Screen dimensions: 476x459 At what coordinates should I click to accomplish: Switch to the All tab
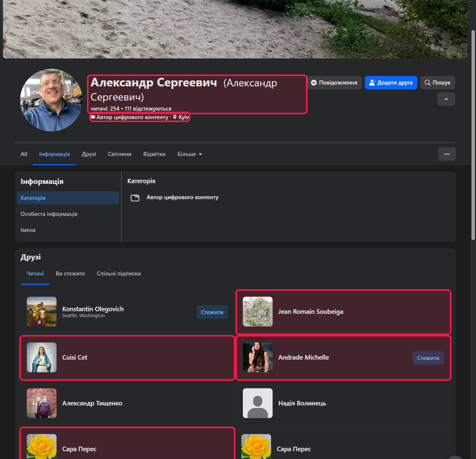24,154
